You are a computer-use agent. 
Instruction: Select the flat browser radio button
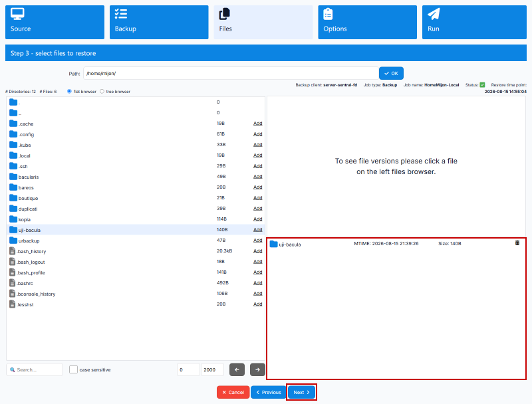pyautogui.click(x=69, y=91)
